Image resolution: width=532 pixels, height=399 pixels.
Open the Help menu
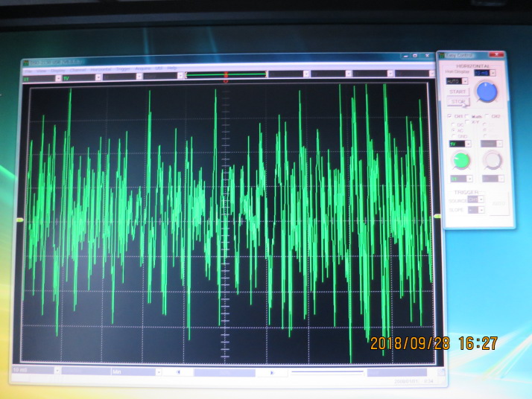click(172, 68)
